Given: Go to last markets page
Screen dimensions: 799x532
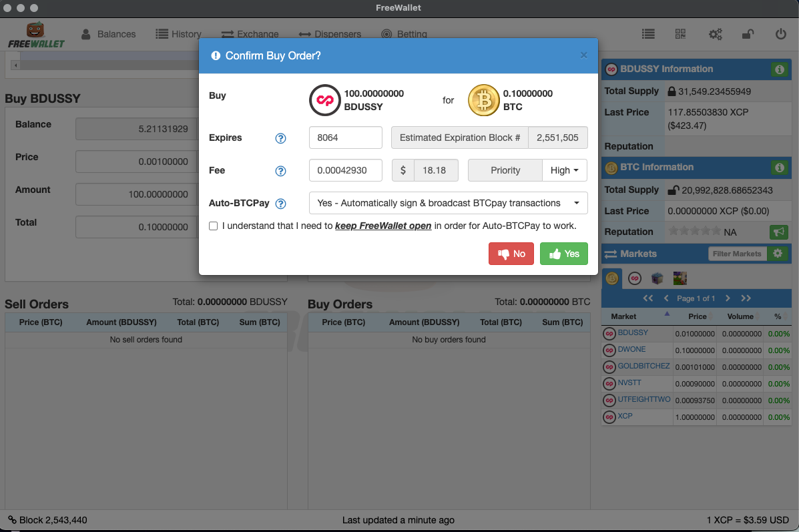Looking at the screenshot, I should (x=746, y=298).
